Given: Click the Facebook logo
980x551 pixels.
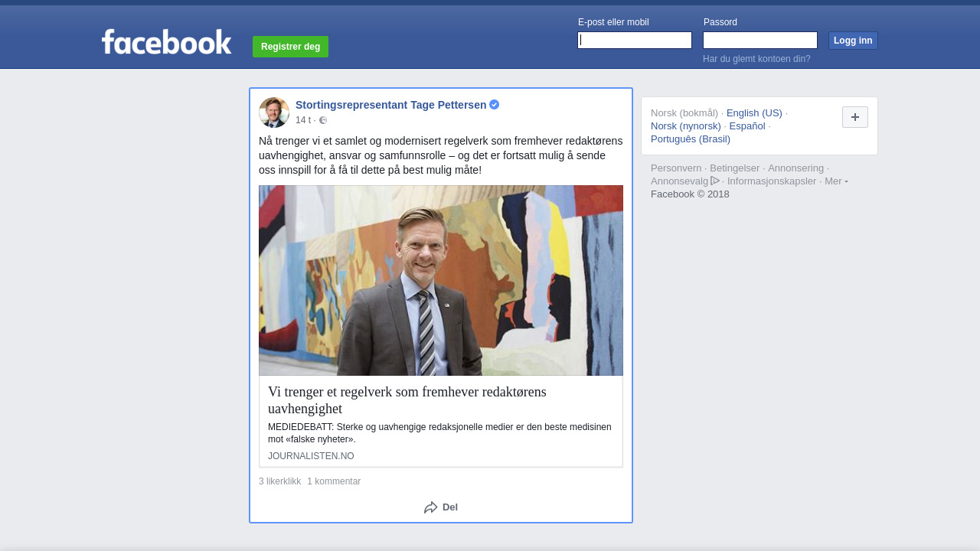Looking at the screenshot, I should (166, 42).
